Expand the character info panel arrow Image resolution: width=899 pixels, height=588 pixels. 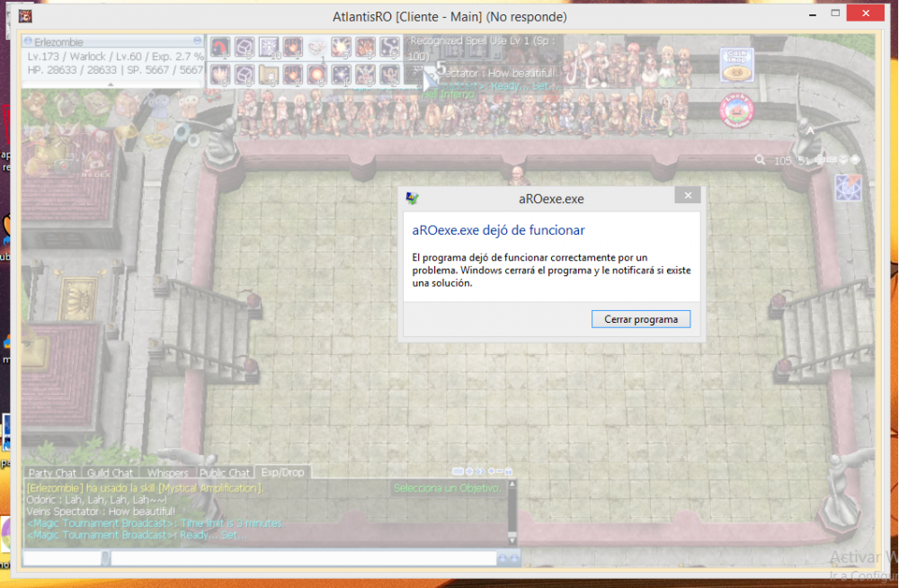pos(111,85)
